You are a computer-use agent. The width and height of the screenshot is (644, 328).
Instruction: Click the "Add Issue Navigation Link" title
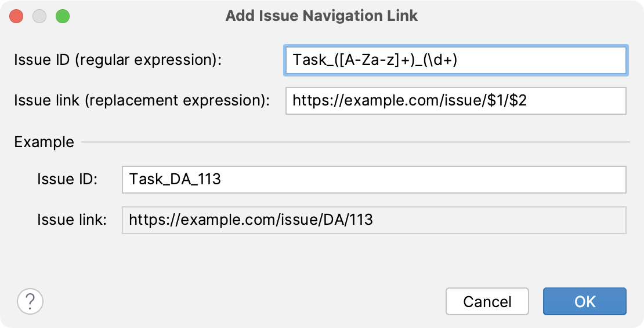tap(321, 16)
